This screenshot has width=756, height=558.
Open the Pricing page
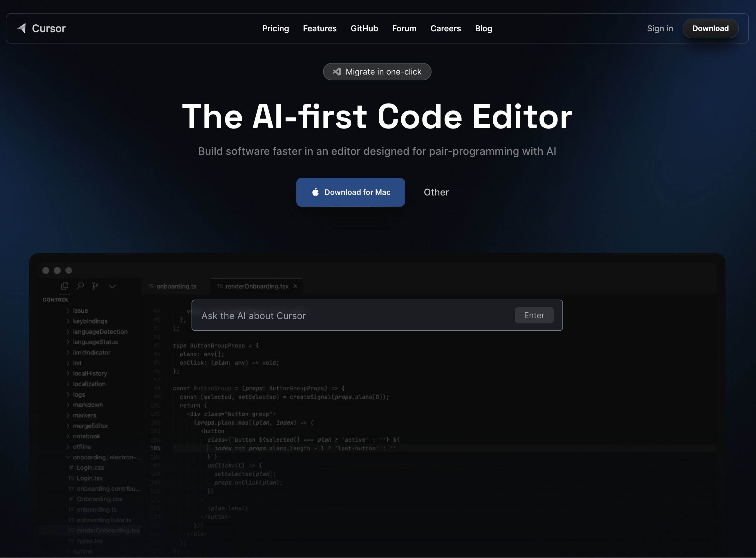pyautogui.click(x=275, y=28)
